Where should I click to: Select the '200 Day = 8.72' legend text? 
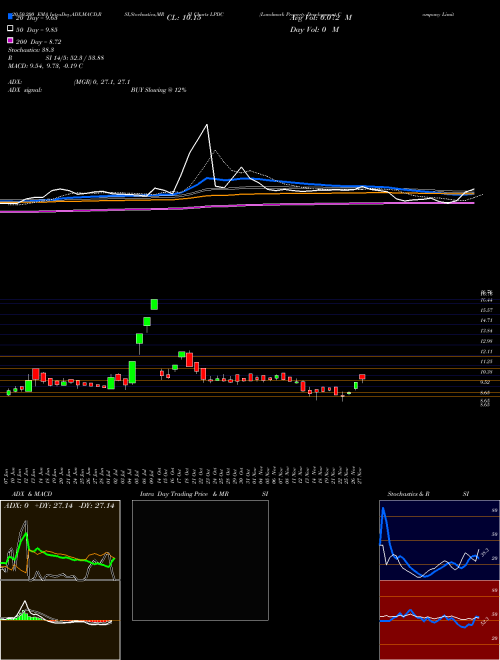coord(38,42)
